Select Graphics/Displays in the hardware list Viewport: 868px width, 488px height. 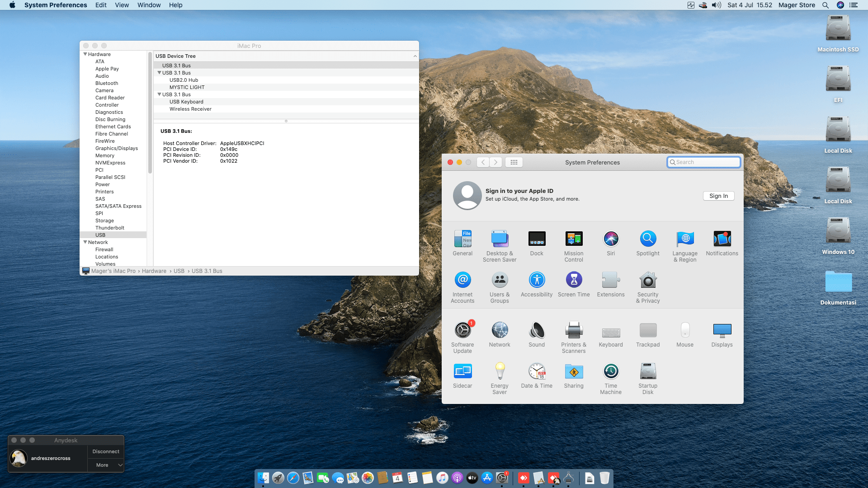click(x=117, y=148)
